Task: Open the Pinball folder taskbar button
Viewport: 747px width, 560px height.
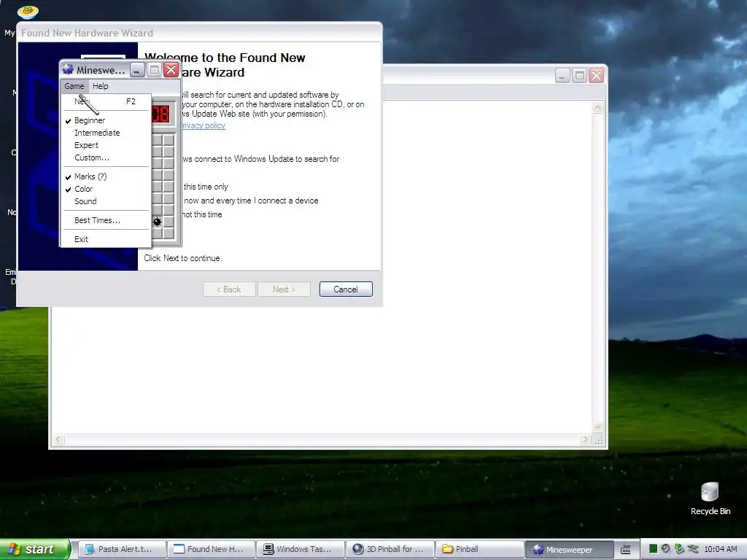Action: tap(479, 549)
